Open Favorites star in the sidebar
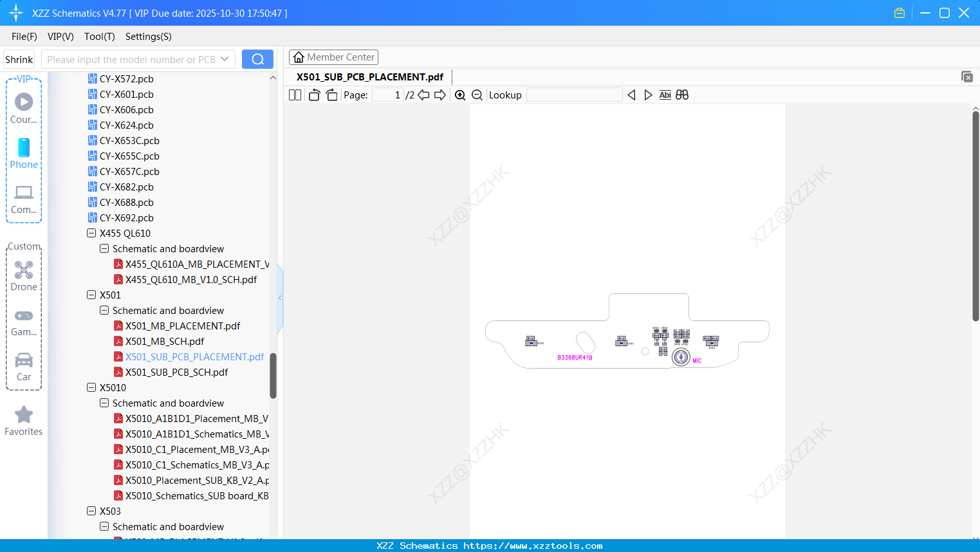The image size is (980, 552). coord(24,421)
